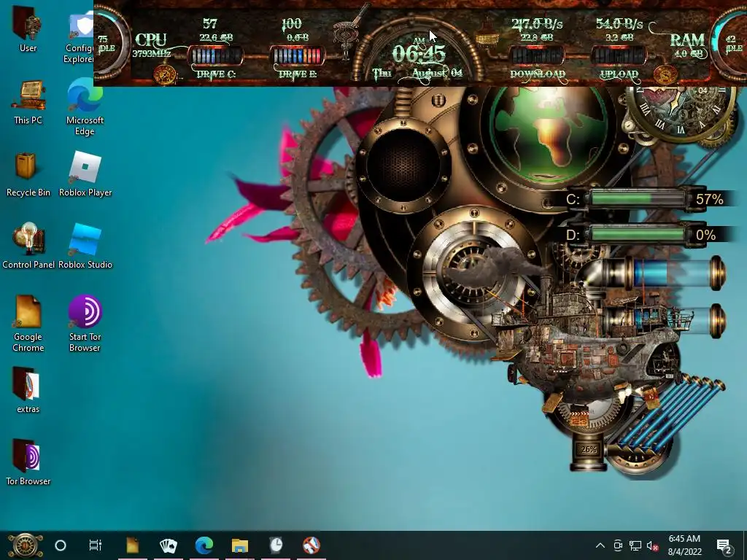Image resolution: width=747 pixels, height=560 pixels.
Task: Click the 54.0 B/s upload speed value
Action: click(619, 24)
